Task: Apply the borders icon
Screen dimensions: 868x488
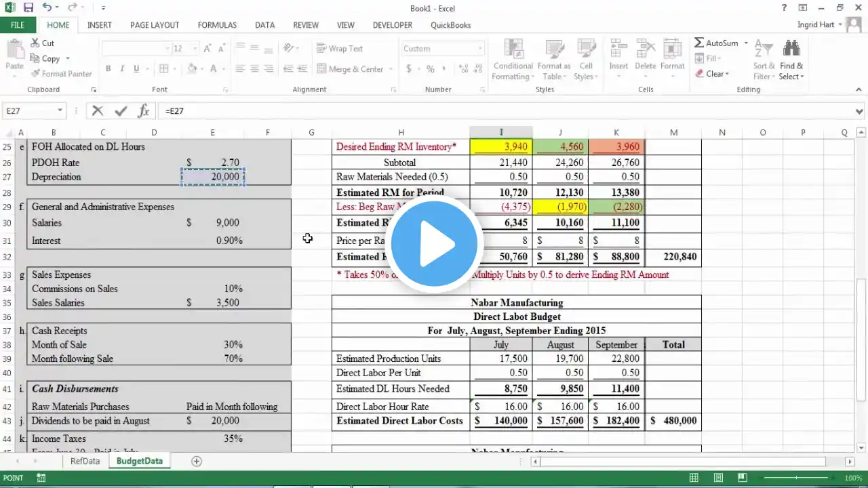Action: tap(163, 68)
